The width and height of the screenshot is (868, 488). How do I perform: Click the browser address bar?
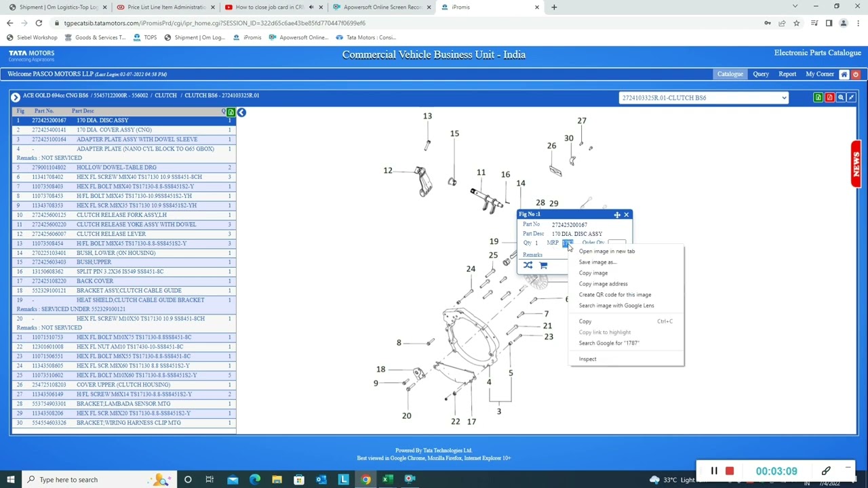(x=407, y=23)
